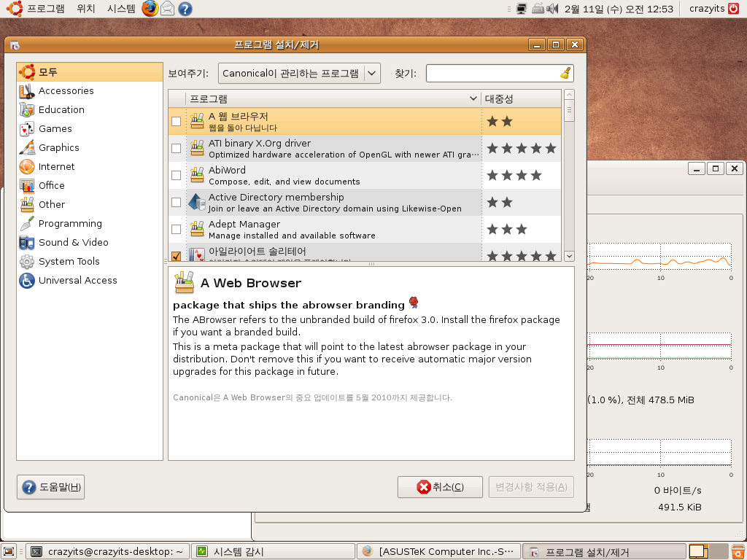Click the volume speaker tray icon
This screenshot has height=560, width=747.
[553, 9]
